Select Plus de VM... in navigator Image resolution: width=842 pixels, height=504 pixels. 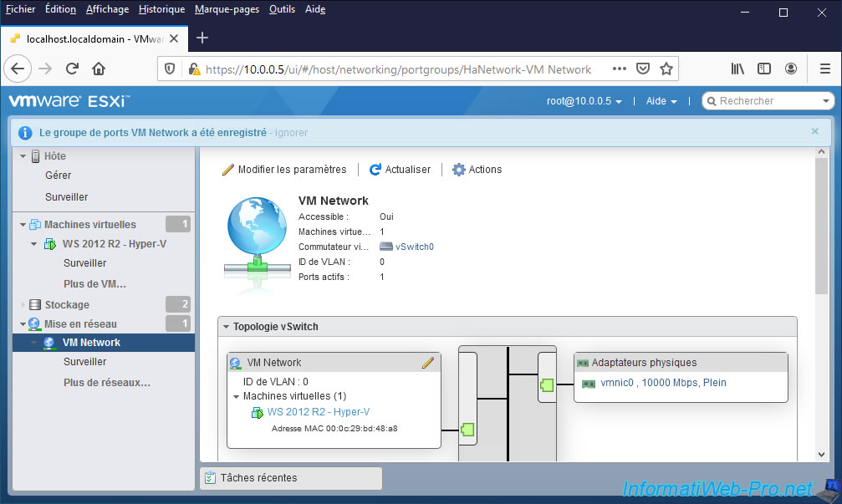click(95, 284)
